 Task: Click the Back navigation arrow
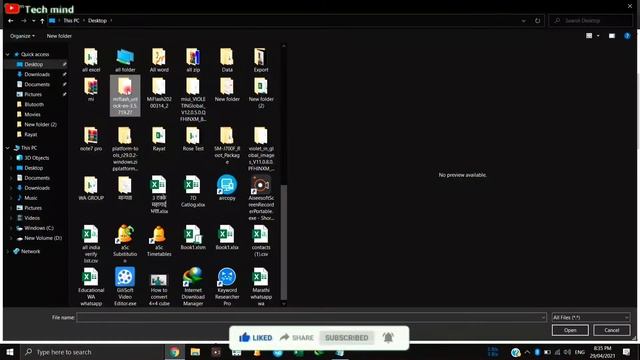click(11, 21)
